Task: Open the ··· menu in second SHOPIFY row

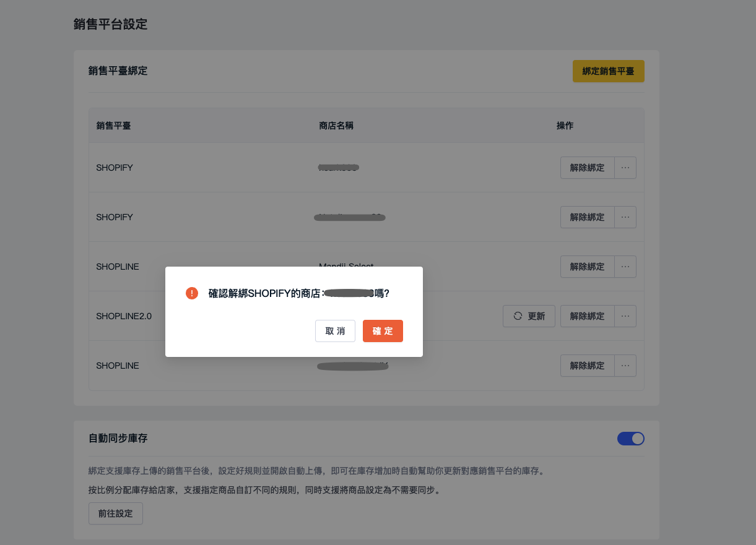Action: [625, 217]
